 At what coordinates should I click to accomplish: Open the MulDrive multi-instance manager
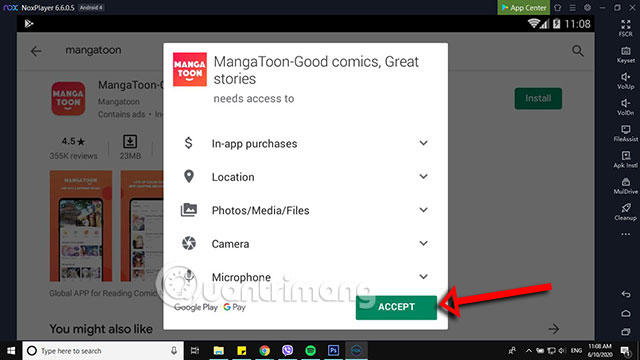pos(625,186)
